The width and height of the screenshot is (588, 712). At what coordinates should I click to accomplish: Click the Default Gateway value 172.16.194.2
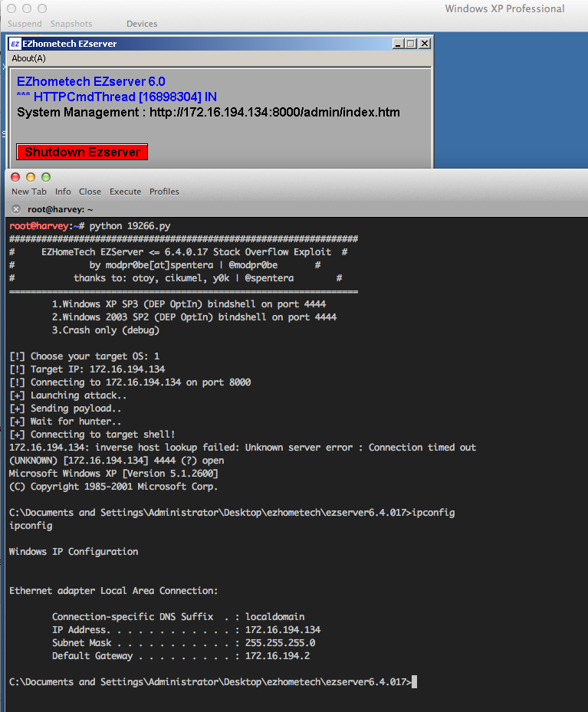click(x=278, y=656)
